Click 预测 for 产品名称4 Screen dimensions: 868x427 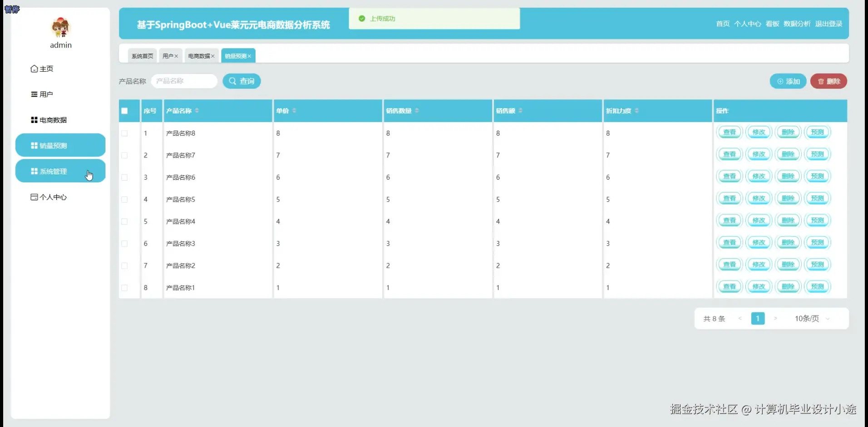817,221
